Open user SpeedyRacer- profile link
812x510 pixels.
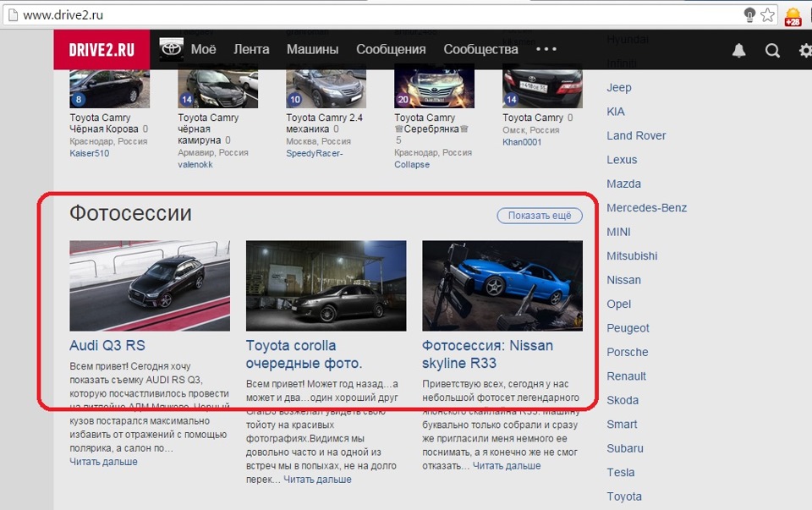click(x=315, y=153)
